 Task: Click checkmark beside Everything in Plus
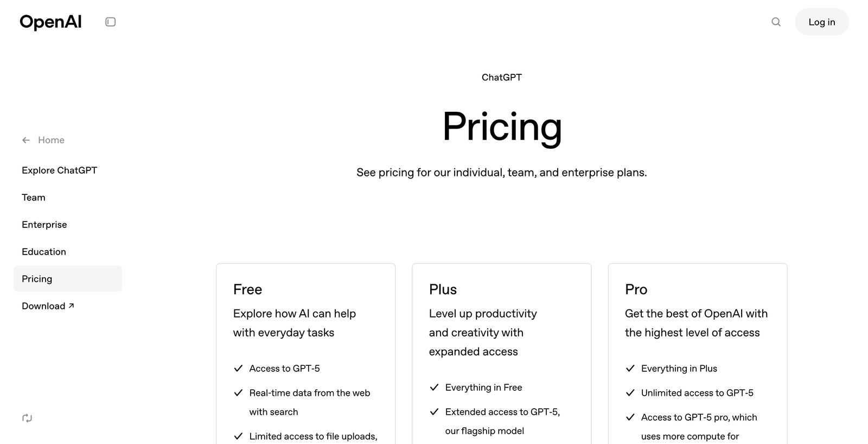pyautogui.click(x=630, y=369)
